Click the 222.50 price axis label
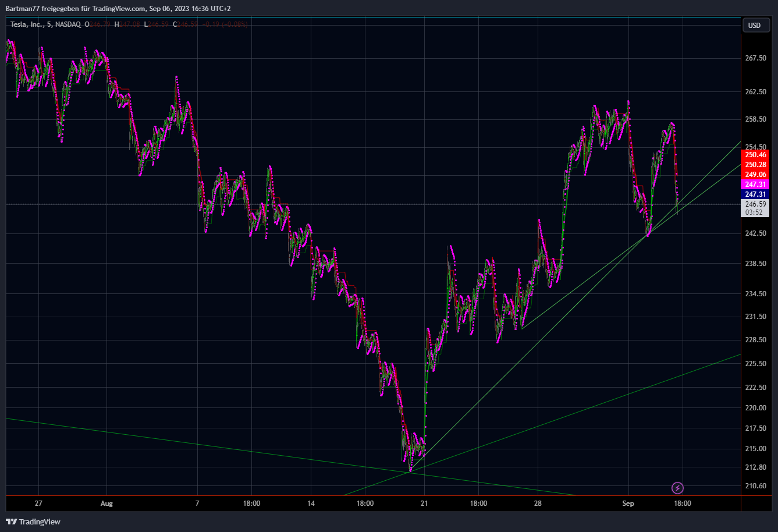Viewport: 778px width, 532px height. coord(755,388)
